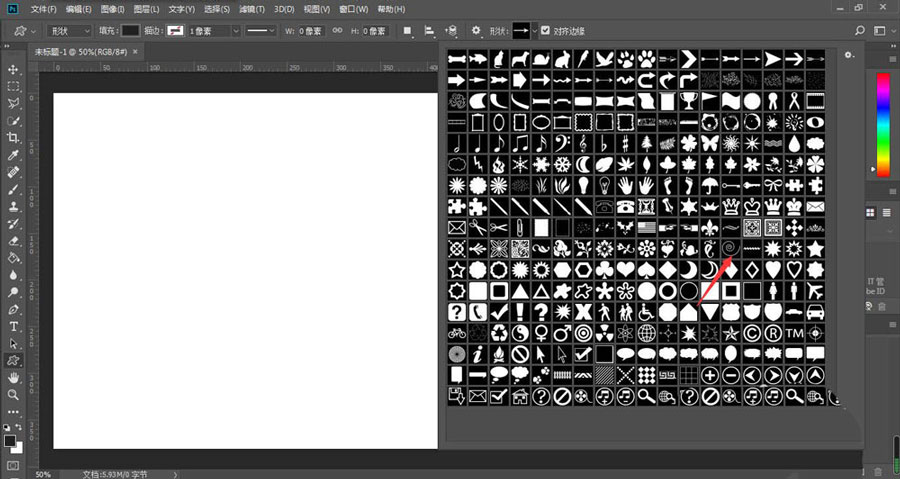The width and height of the screenshot is (900, 479).
Task: Select the Paint Bucket tool
Action: pyautogui.click(x=13, y=258)
